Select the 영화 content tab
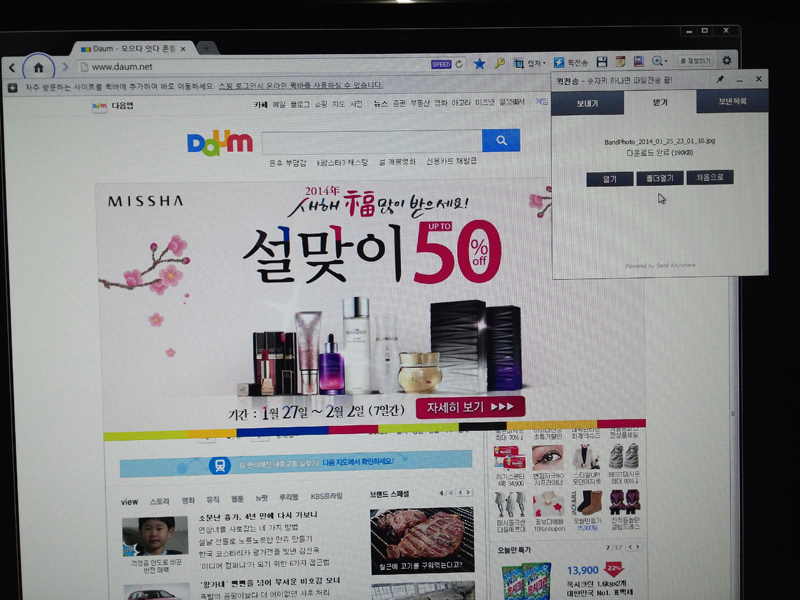The height and width of the screenshot is (600, 800). [x=188, y=501]
